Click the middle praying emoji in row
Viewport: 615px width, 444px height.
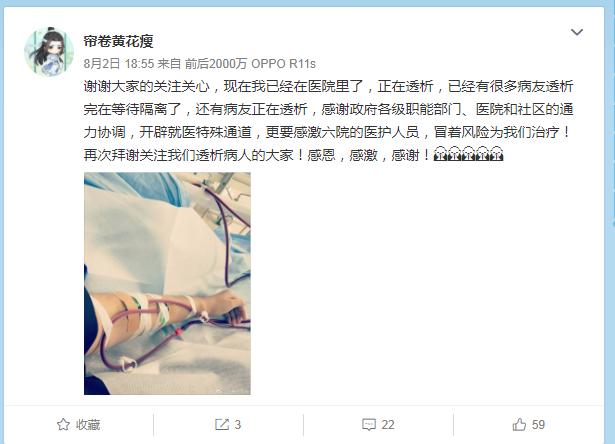pyautogui.click(x=468, y=154)
